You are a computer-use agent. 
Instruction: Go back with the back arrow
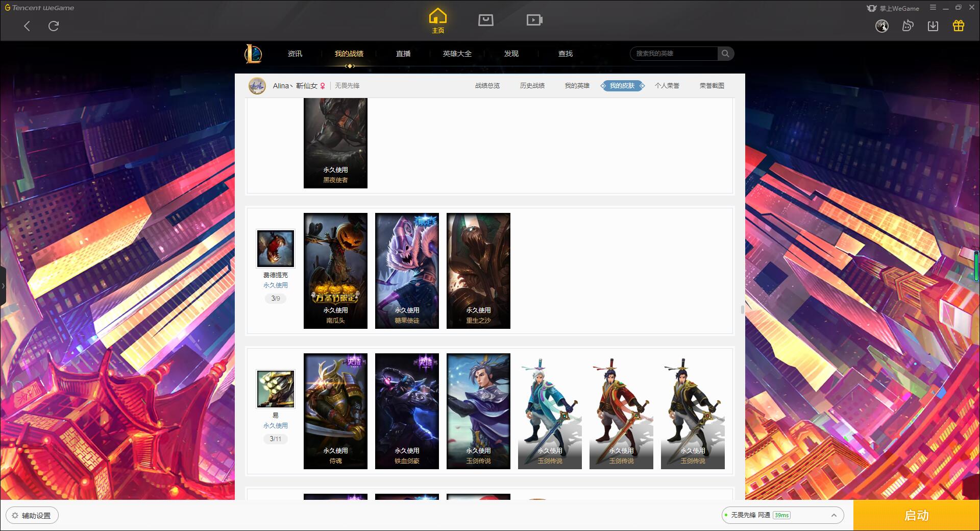tap(27, 26)
